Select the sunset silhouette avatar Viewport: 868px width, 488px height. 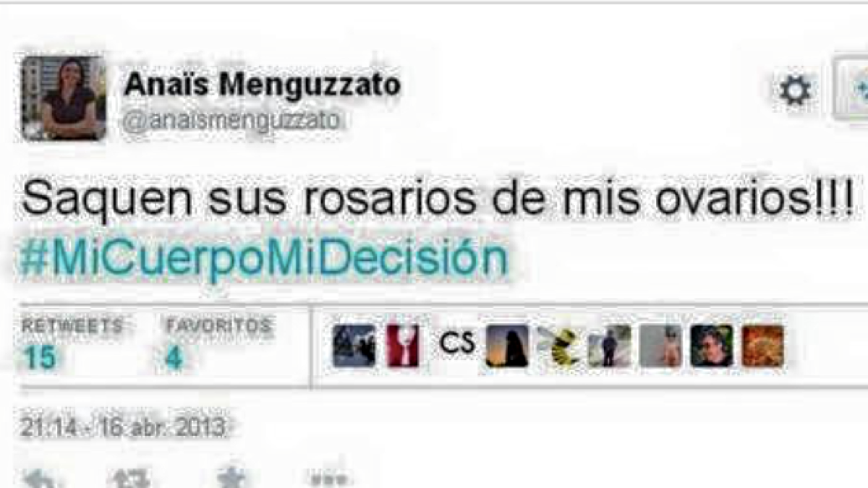(507, 346)
